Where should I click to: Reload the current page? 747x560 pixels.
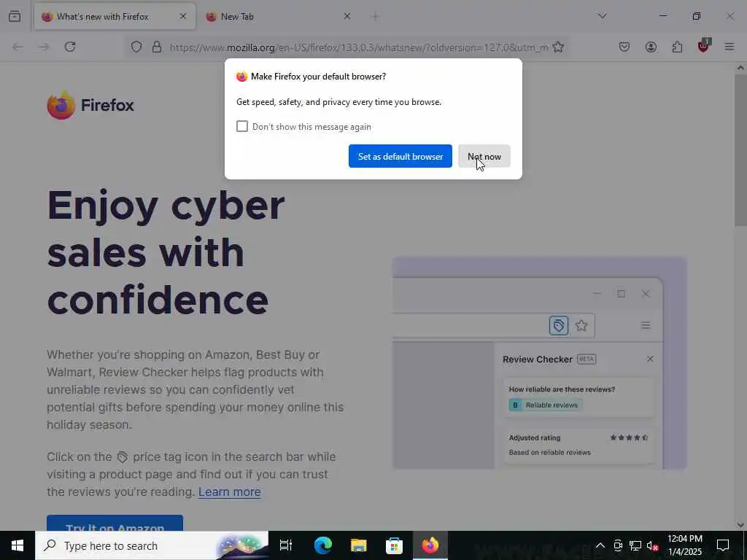[70, 47]
